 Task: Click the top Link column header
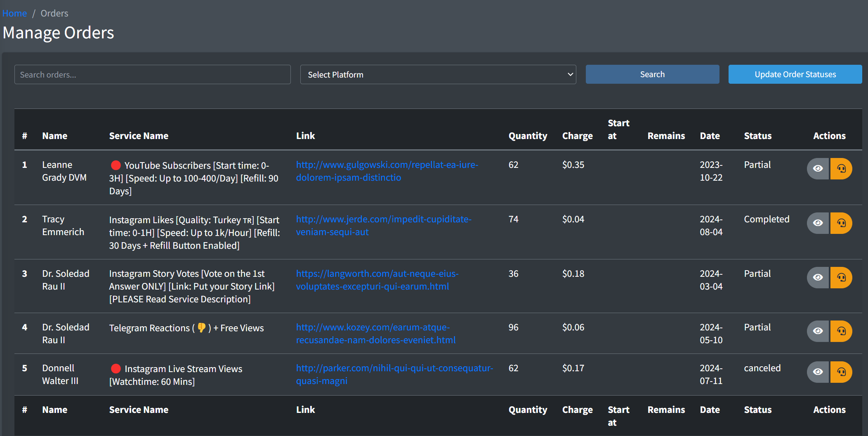pos(305,136)
